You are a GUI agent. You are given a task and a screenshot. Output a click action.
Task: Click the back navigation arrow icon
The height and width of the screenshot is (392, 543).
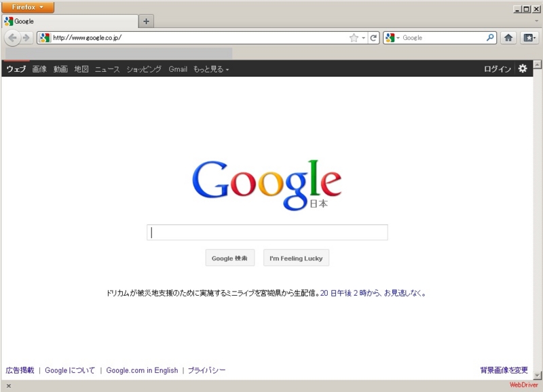(x=12, y=38)
